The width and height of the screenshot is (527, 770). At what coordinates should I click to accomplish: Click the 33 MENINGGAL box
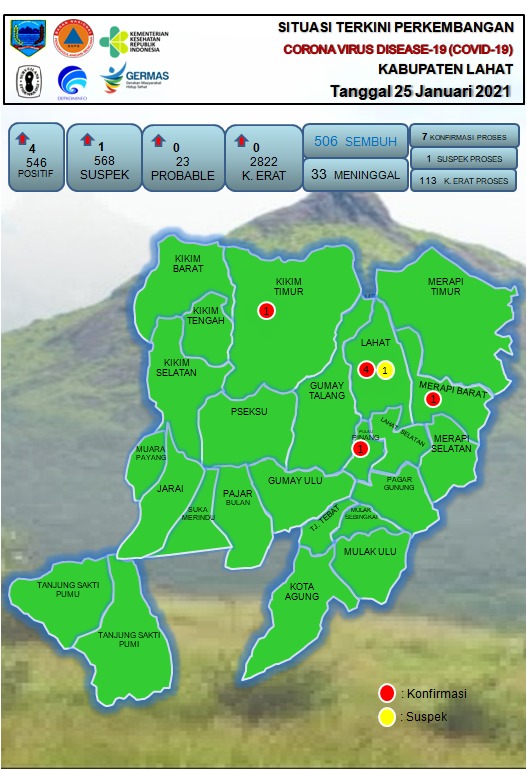(356, 174)
